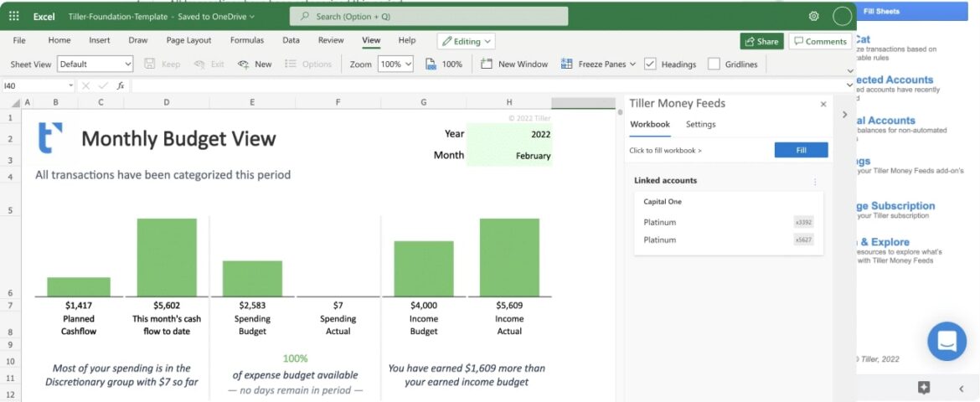Click the Comments button
This screenshot has width=980, height=402.
click(x=821, y=41)
